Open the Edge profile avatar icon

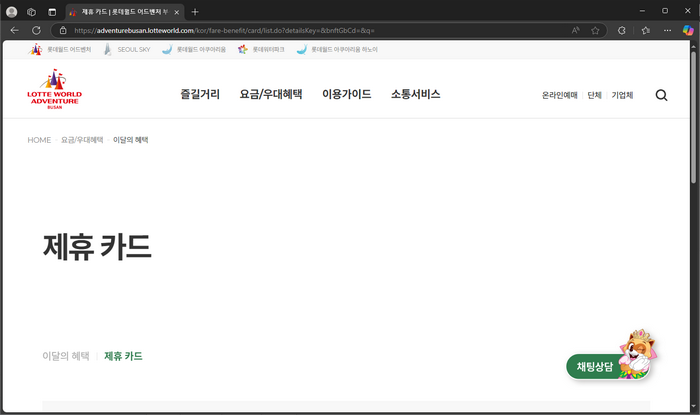[x=622, y=30]
